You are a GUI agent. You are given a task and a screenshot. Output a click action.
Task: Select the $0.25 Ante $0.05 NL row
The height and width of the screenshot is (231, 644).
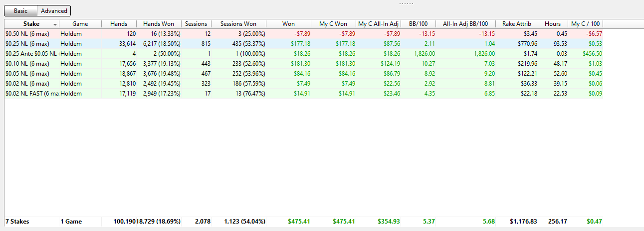click(x=304, y=54)
